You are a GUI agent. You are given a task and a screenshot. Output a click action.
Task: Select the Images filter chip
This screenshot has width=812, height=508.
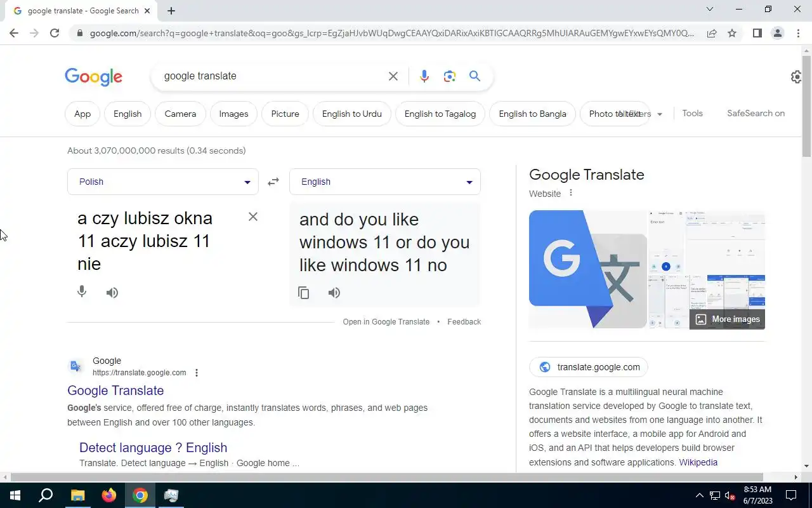click(x=233, y=114)
